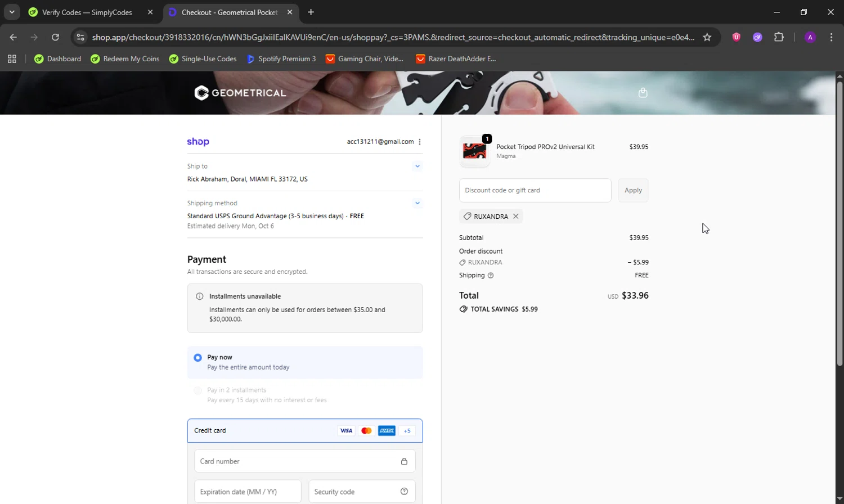Open account options next to email address
Image resolution: width=844 pixels, height=504 pixels.
[x=420, y=142]
